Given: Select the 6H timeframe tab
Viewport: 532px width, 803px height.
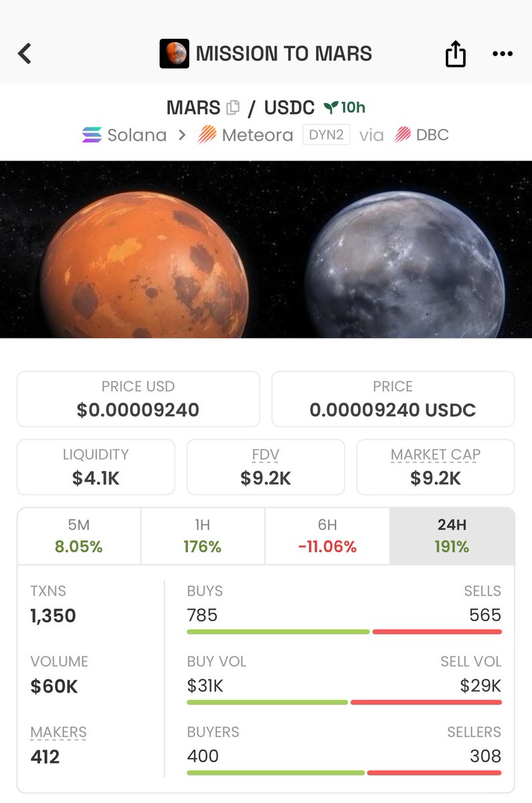Looking at the screenshot, I should pyautogui.click(x=327, y=536).
